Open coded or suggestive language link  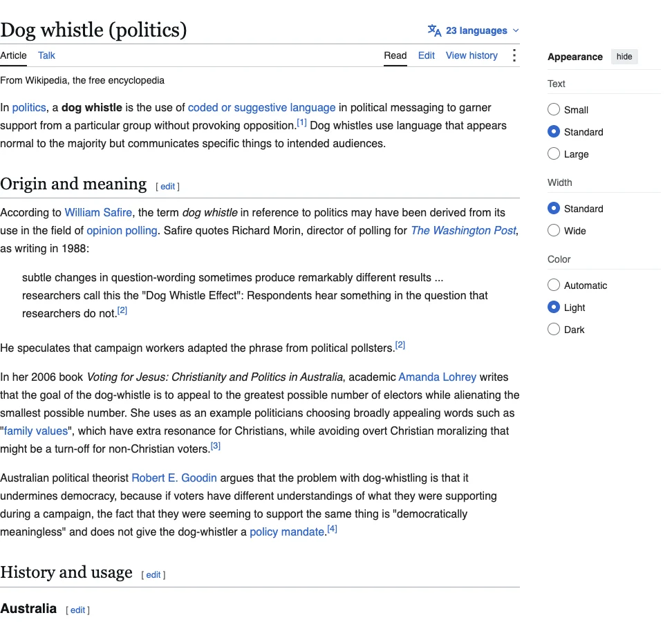click(261, 108)
